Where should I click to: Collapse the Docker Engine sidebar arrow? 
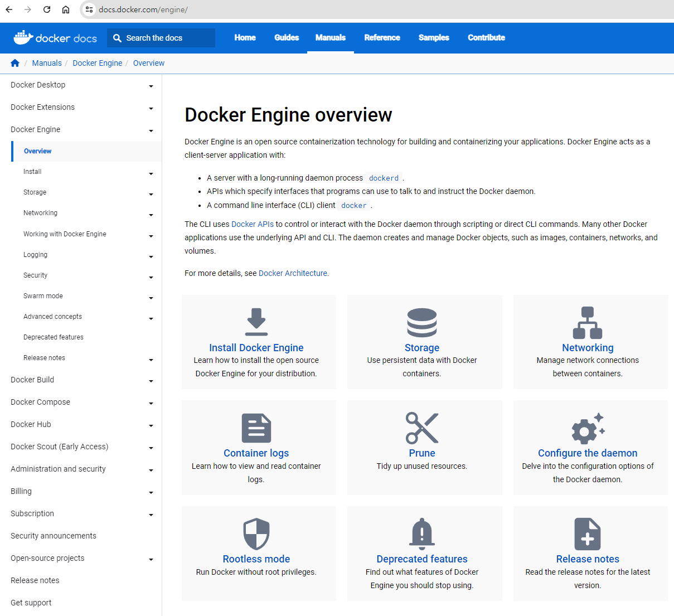click(151, 130)
